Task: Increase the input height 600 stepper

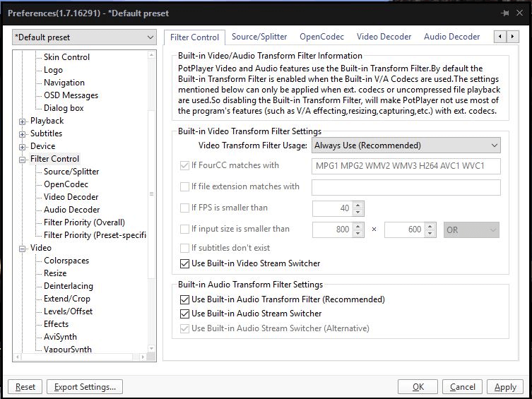Action: point(430,226)
